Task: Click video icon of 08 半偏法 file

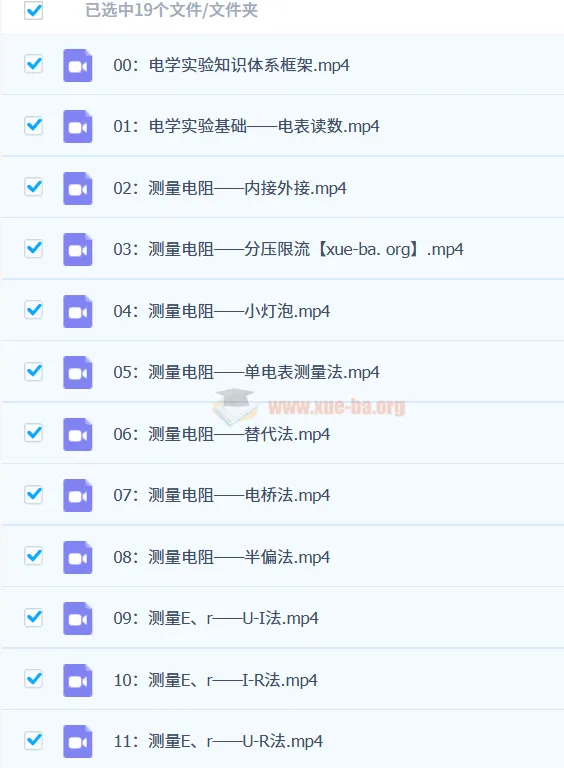Action: click(78, 557)
